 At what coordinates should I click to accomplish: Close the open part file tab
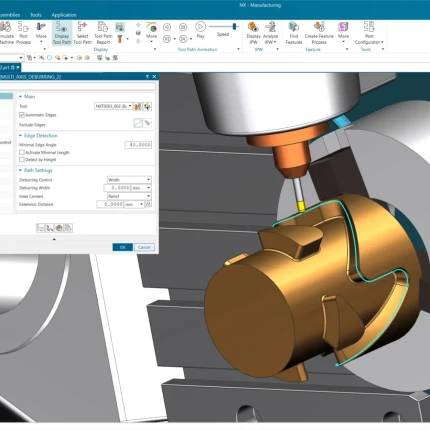[x=18, y=67]
